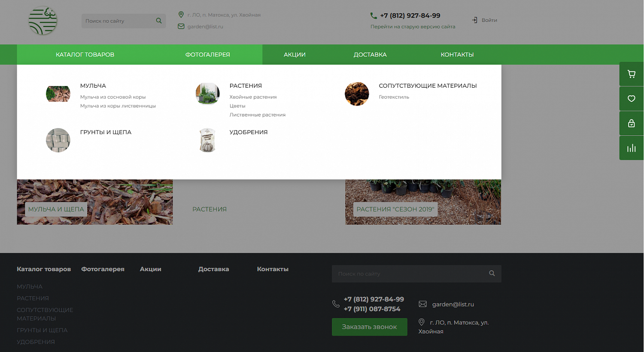Image resolution: width=644 pixels, height=352 pixels.
Task: Click the Заказать звонок button
Action: [x=370, y=327]
